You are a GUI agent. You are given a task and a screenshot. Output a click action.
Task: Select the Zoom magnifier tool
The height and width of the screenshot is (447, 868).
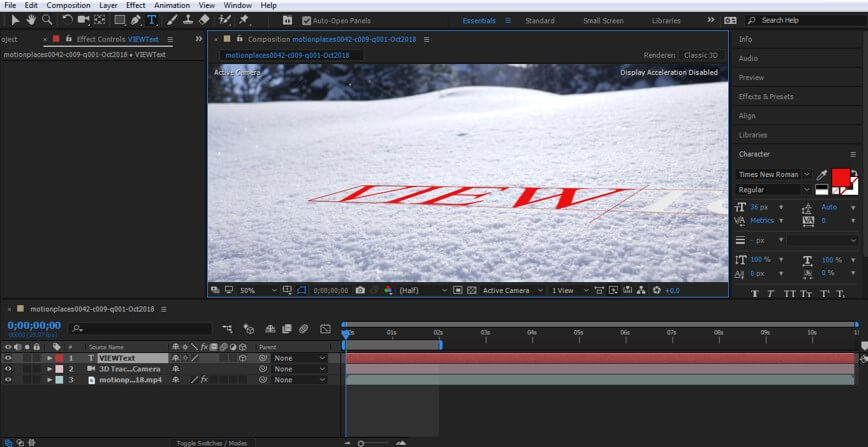46,19
